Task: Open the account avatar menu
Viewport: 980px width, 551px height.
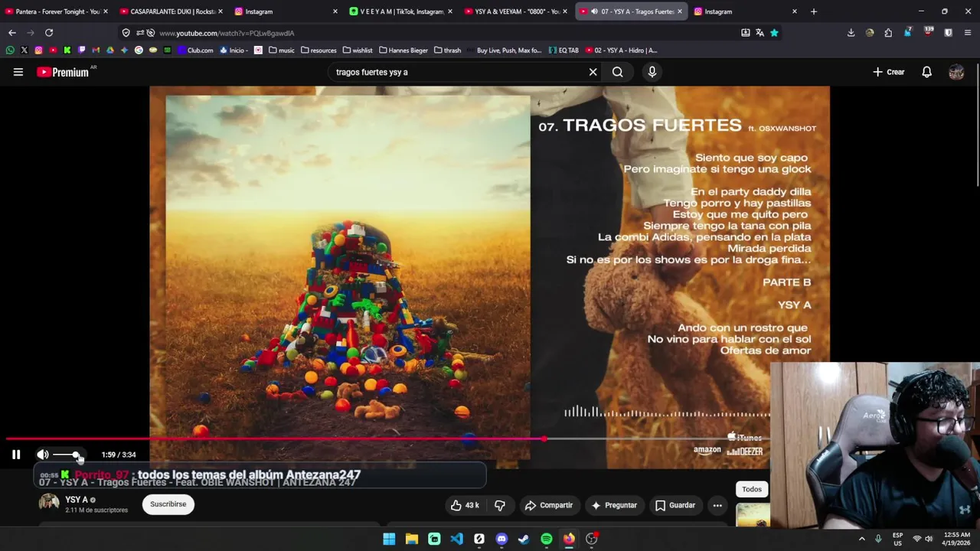Action: 956,72
